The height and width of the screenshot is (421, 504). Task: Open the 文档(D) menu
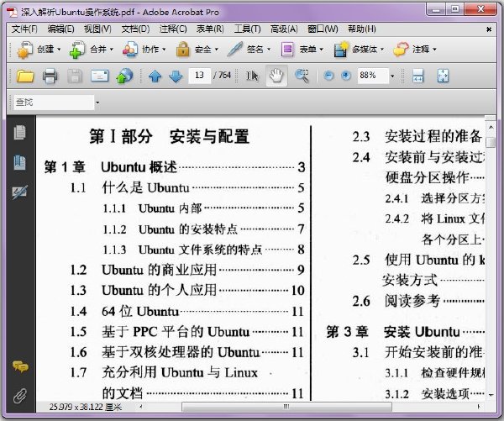tap(135, 29)
